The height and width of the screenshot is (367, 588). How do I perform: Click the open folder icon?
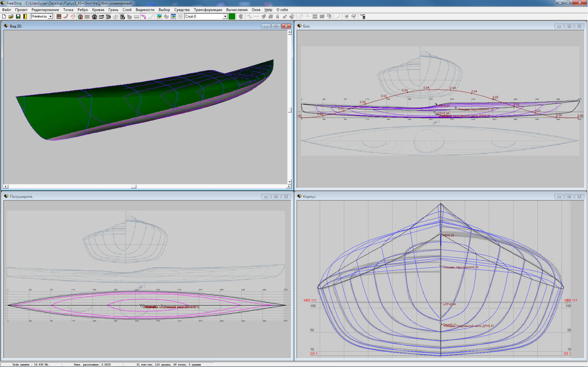(x=11, y=16)
